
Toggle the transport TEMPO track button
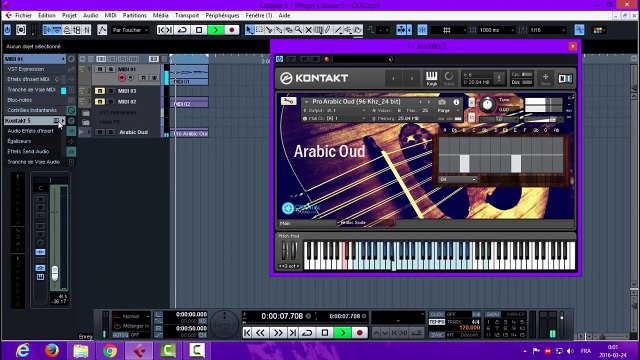click(x=437, y=322)
